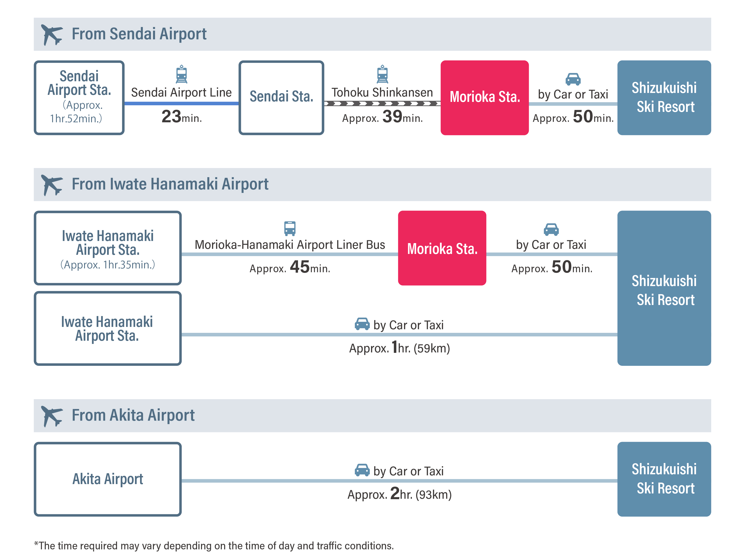Image resolution: width=745 pixels, height=560 pixels.
Task: Click the train icon above Sendai Airport Line
Action: click(x=182, y=74)
